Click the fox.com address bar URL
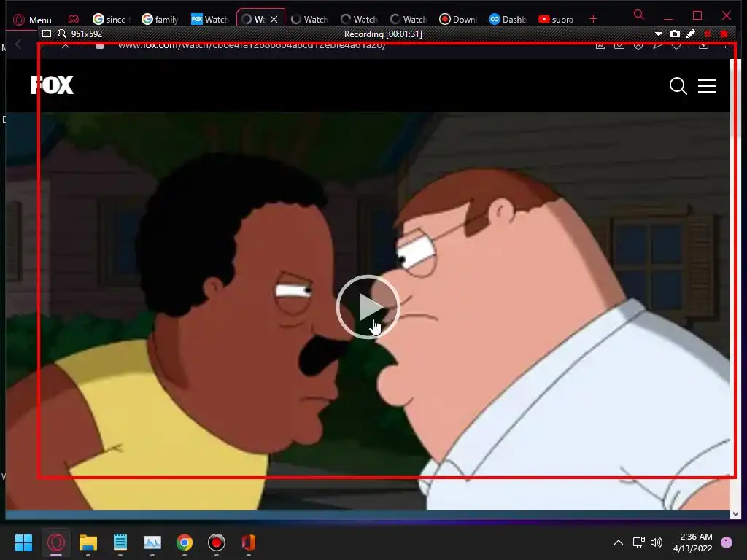Screen dimensions: 747x560 (x=252, y=46)
